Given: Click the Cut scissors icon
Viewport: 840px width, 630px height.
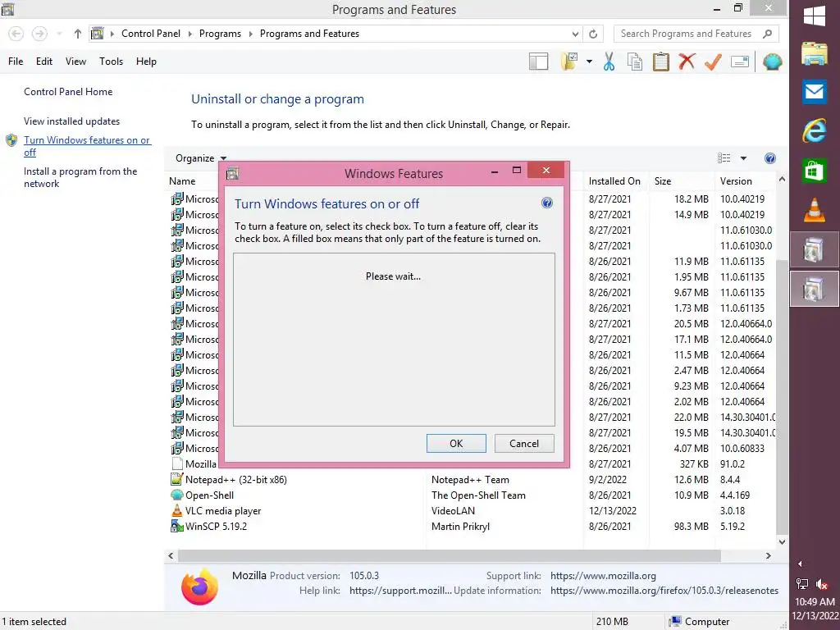Looking at the screenshot, I should (609, 62).
